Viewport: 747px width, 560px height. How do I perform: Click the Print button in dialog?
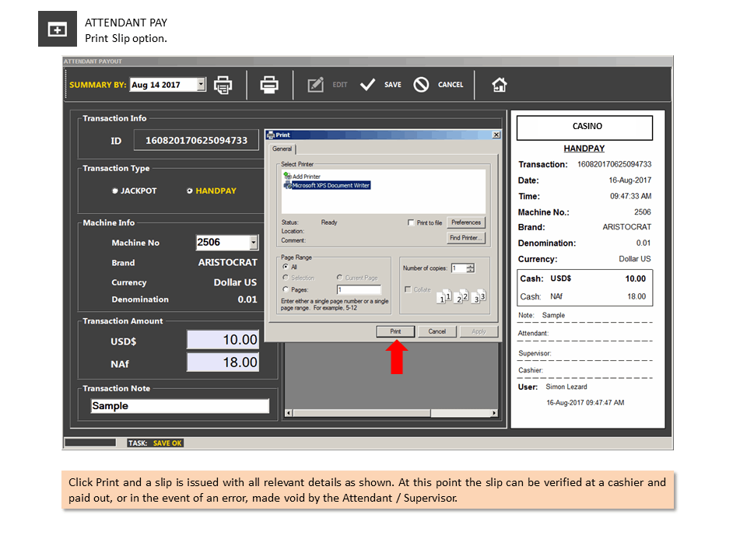395,331
